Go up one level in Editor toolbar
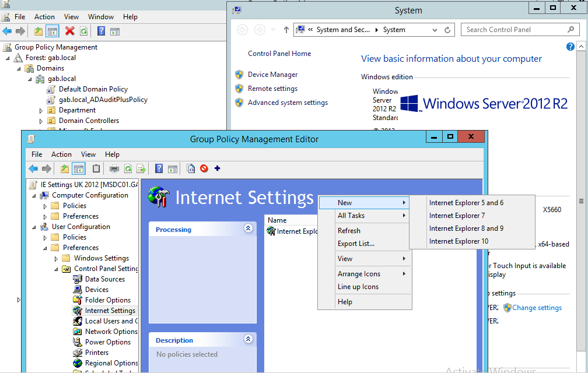The image size is (588, 373). 65,169
